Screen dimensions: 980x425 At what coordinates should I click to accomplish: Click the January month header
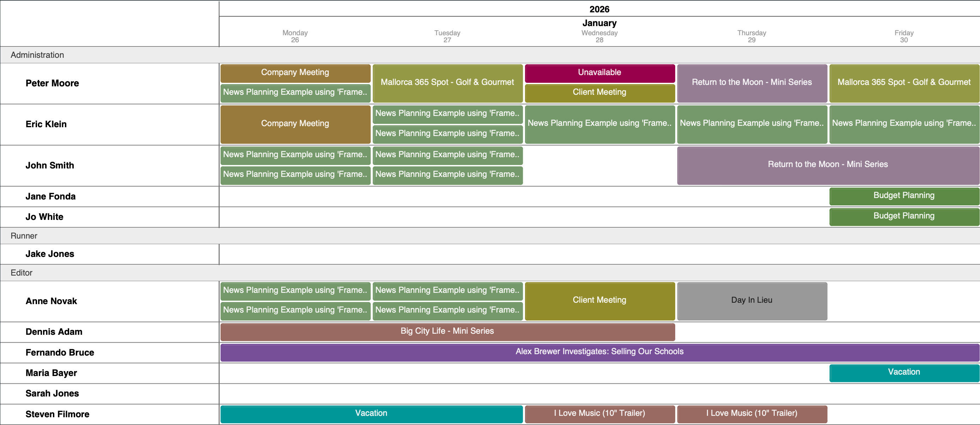[600, 23]
